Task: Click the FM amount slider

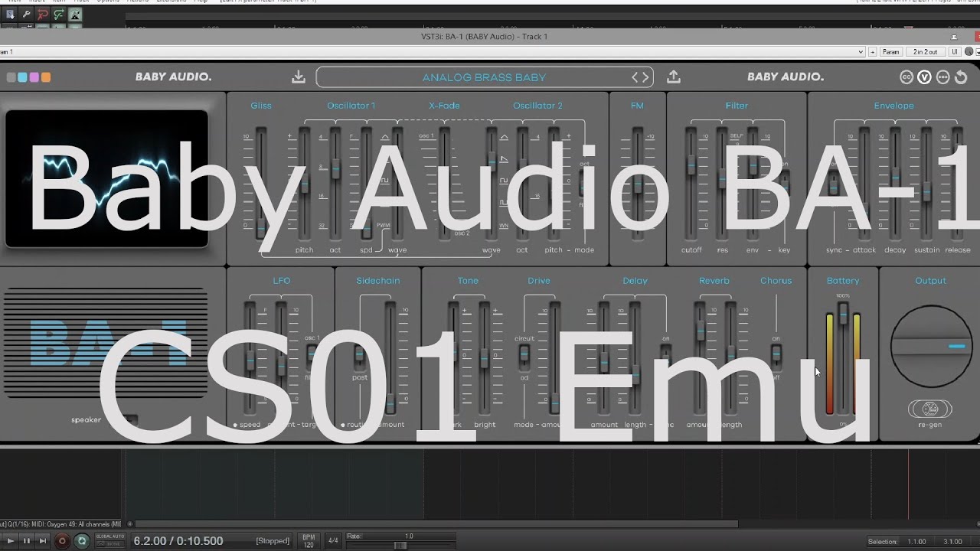Action: click(637, 184)
